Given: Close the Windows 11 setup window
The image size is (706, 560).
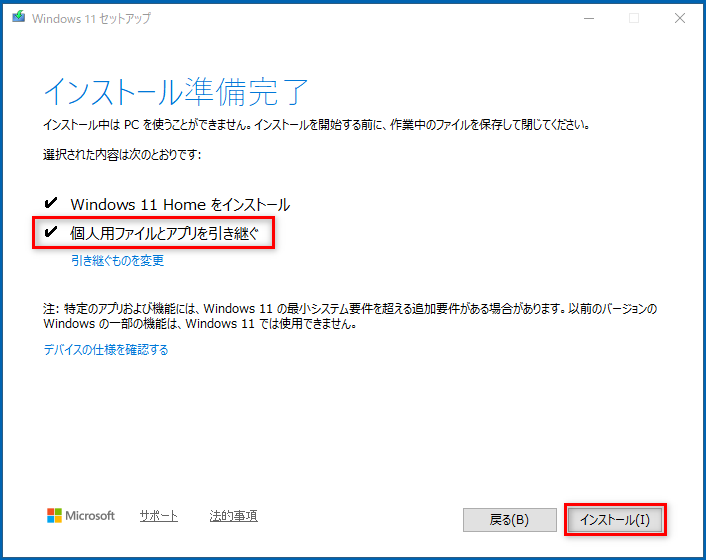Looking at the screenshot, I should point(680,18).
